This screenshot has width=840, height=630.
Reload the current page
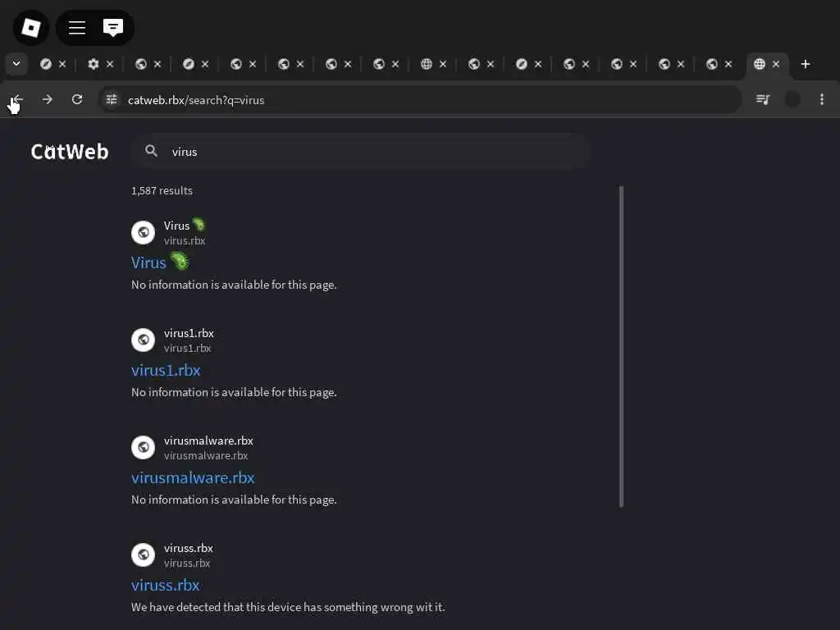click(x=77, y=99)
